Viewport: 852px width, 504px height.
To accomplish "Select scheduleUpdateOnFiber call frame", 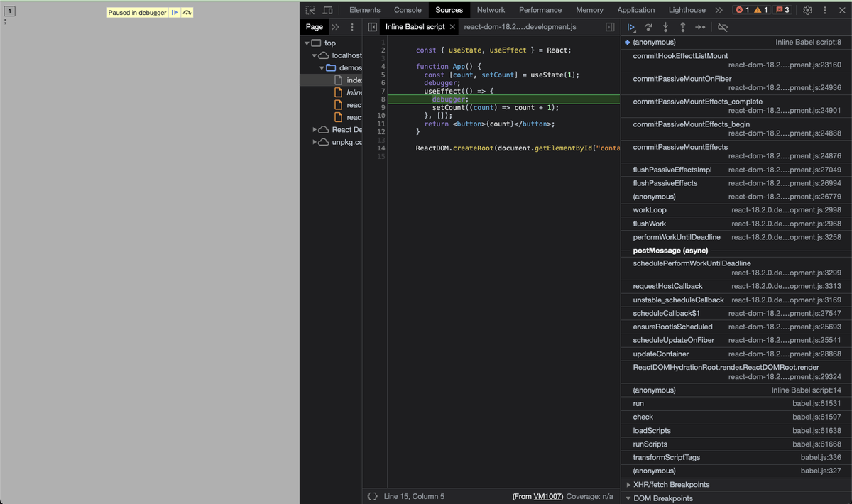I will coord(736,340).
